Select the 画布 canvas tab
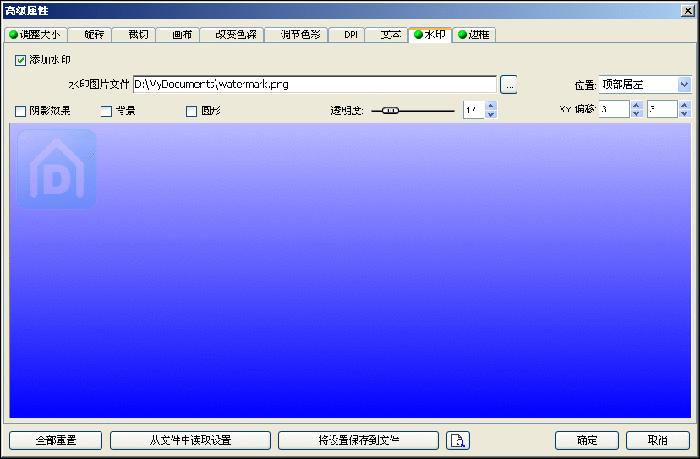This screenshot has height=459, width=700. 178,35
